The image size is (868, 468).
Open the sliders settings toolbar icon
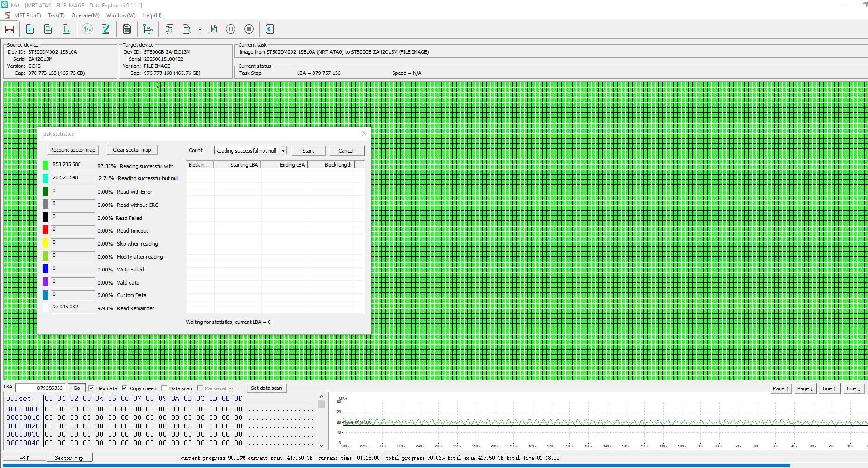pos(88,29)
